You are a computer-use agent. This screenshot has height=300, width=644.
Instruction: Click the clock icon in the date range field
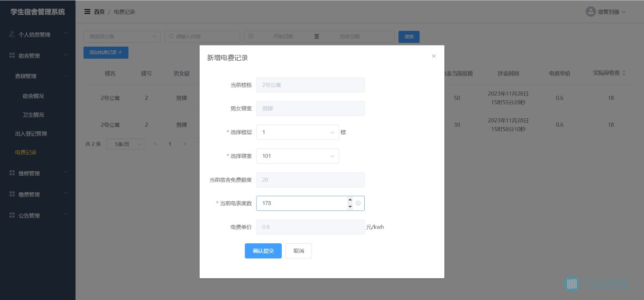pos(251,36)
